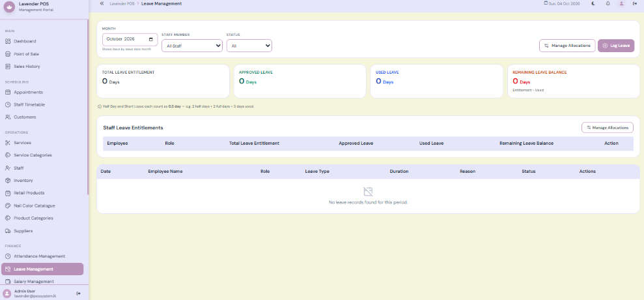This screenshot has width=644, height=300.
Task: Toggle dark mode moon icon
Action: click(593, 3)
